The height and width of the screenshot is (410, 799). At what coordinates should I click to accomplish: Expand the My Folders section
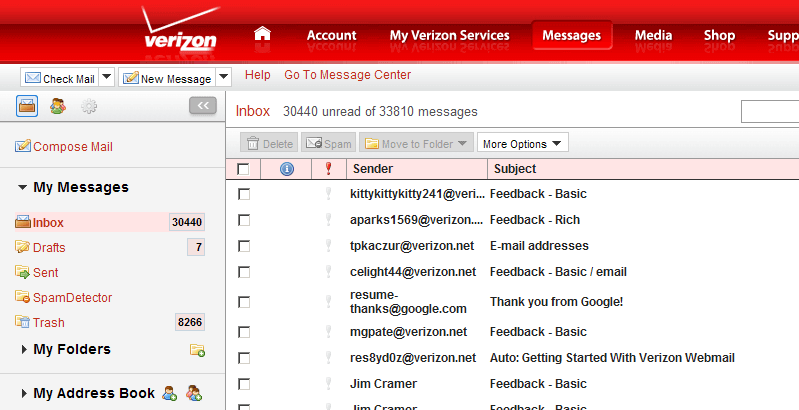[24, 349]
